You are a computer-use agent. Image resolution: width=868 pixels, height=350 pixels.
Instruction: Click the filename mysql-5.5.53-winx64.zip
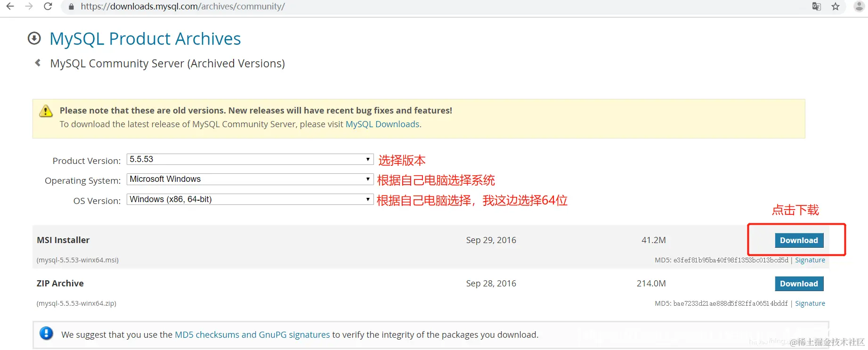[76, 303]
